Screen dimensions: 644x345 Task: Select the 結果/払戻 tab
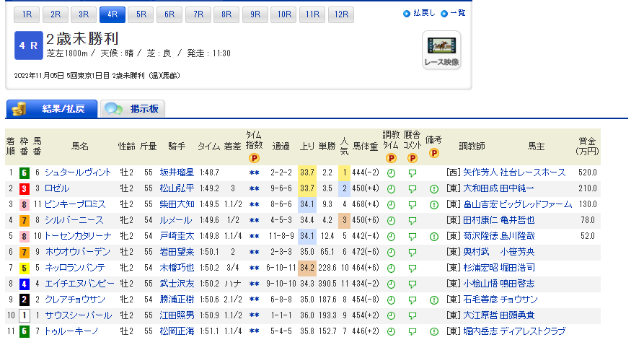tap(52, 109)
